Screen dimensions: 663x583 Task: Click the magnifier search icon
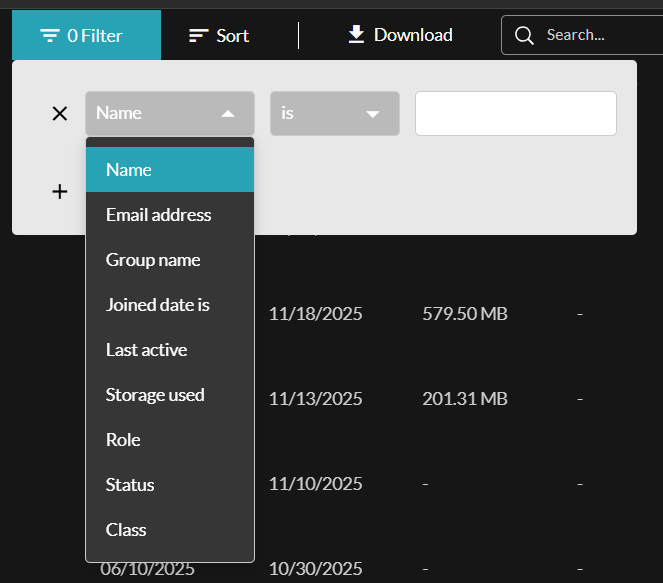pyautogui.click(x=524, y=35)
